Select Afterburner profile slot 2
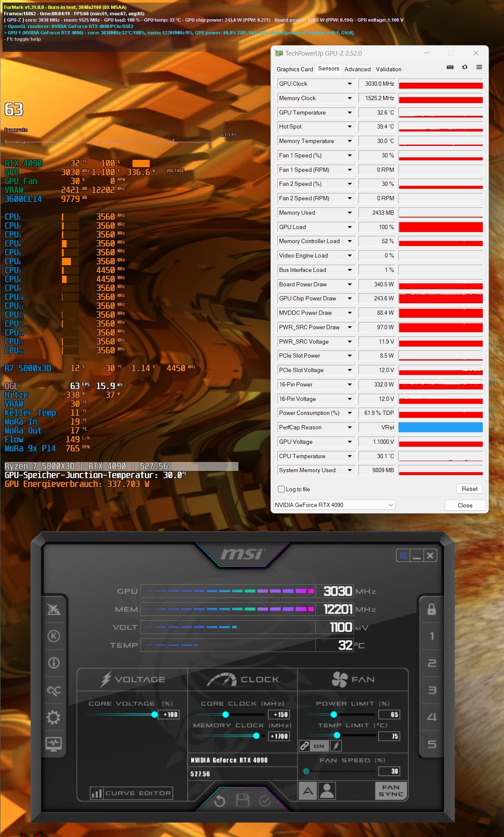Screen dimensions: 504x837 tap(432, 663)
